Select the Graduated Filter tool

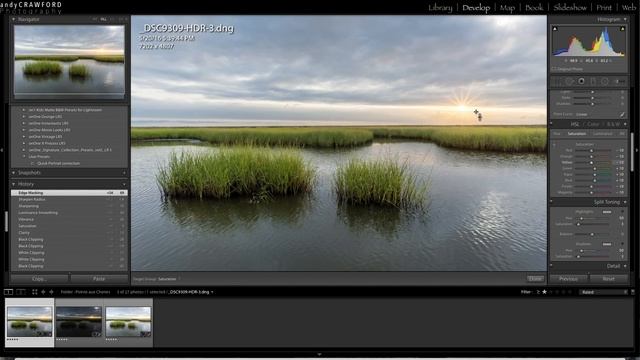(593, 81)
